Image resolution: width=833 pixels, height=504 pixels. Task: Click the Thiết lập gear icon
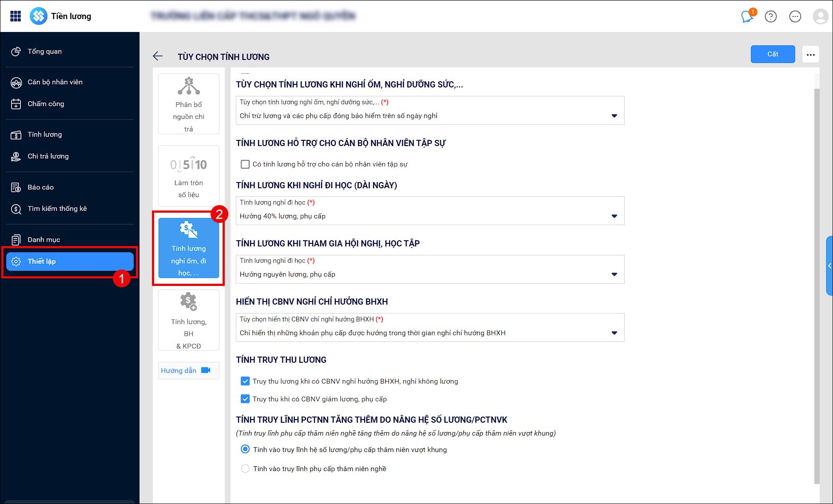coord(16,262)
